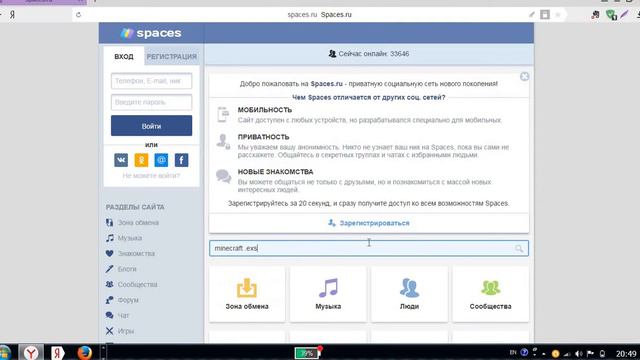Image resolution: width=640 pixels, height=360 pixels.
Task: Focus the password input field
Action: 151,102
